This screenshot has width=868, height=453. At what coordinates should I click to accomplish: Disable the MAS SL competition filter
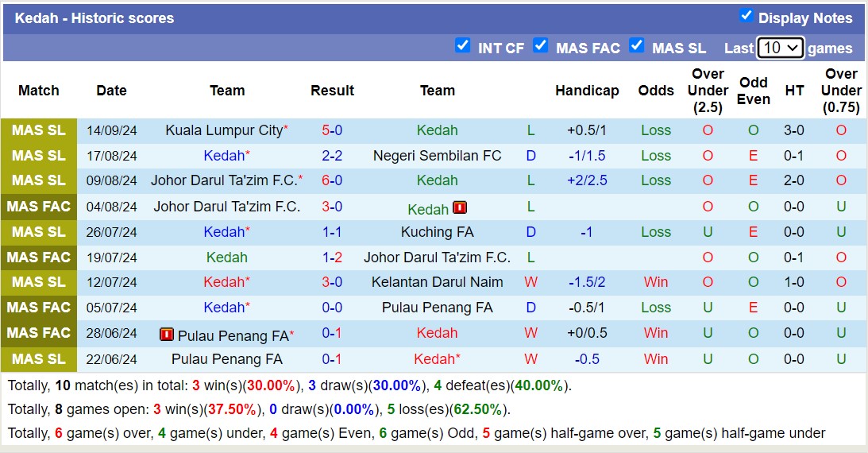pos(636,45)
